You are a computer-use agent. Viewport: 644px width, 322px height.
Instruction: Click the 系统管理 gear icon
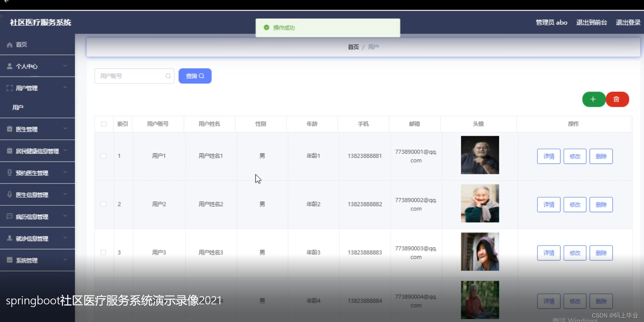[x=9, y=260]
